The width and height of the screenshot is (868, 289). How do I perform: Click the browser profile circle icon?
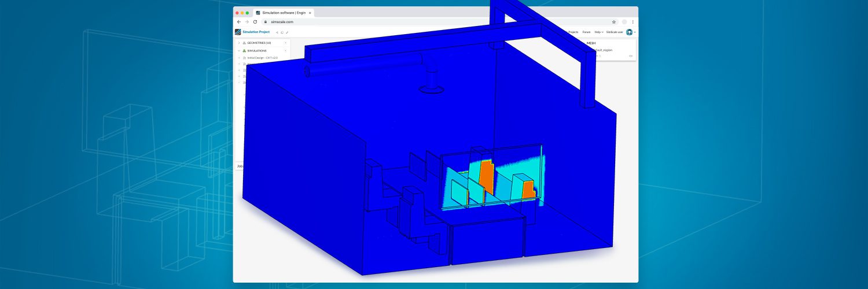(624, 22)
